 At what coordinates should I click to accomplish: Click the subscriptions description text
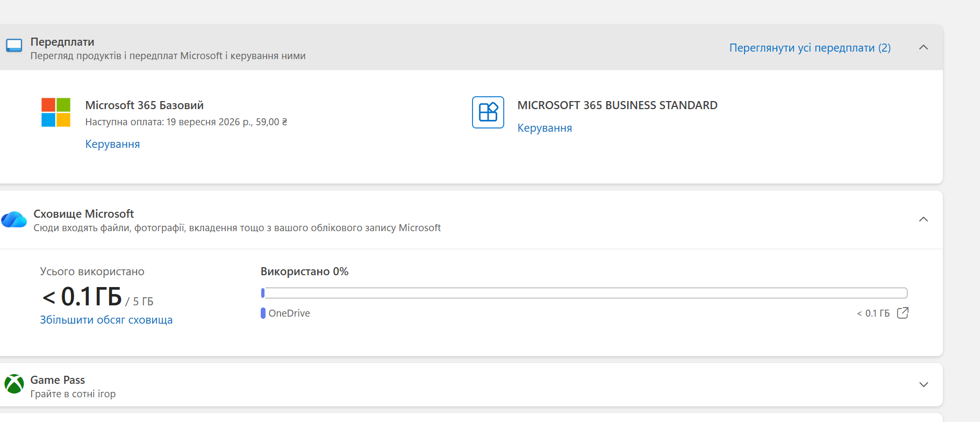click(x=168, y=56)
